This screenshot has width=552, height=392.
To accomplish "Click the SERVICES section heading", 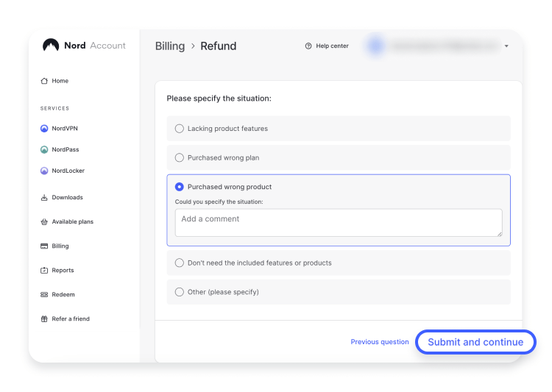I will pyautogui.click(x=54, y=108).
